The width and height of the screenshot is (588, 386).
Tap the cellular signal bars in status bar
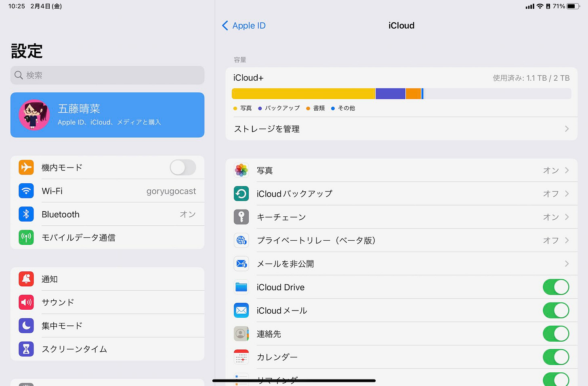coord(530,6)
